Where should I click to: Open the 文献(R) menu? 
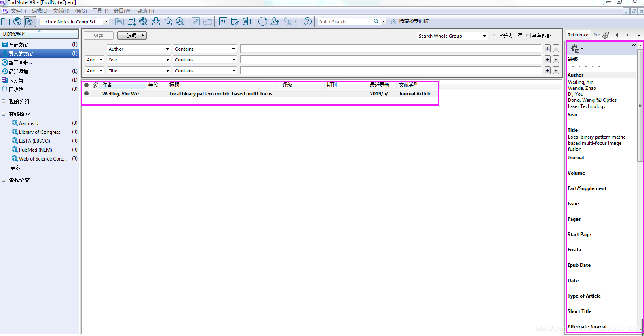click(x=61, y=11)
